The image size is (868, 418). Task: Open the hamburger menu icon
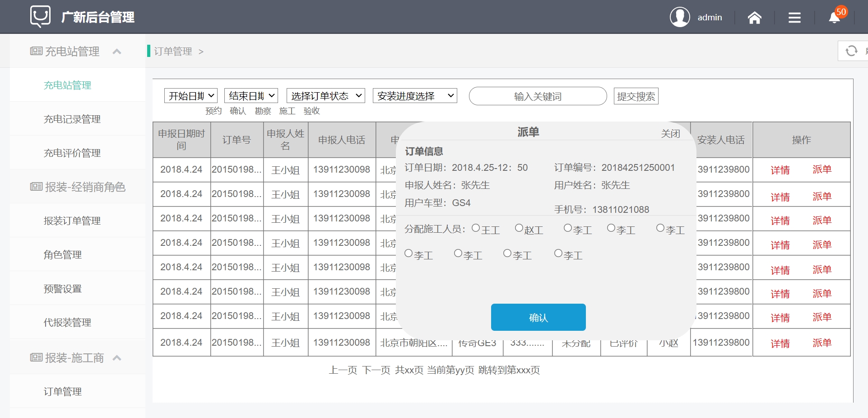click(x=794, y=18)
